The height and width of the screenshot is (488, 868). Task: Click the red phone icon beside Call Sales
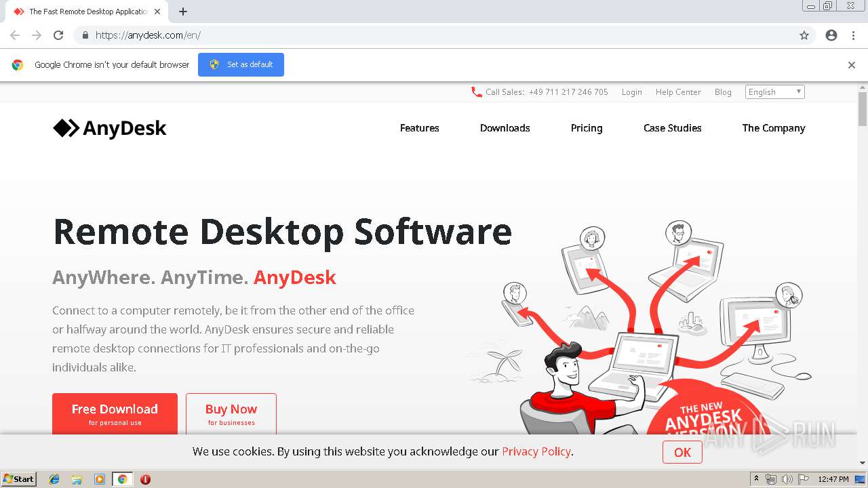(477, 92)
